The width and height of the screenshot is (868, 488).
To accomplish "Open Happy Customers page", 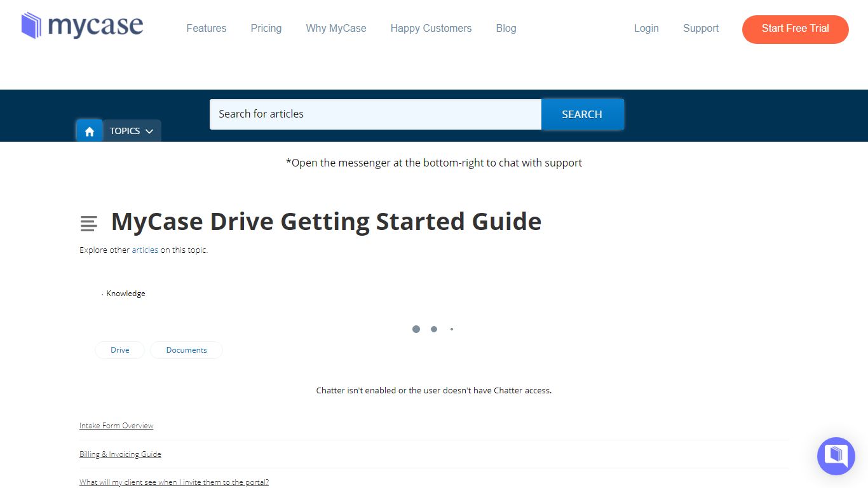I will pos(431,28).
